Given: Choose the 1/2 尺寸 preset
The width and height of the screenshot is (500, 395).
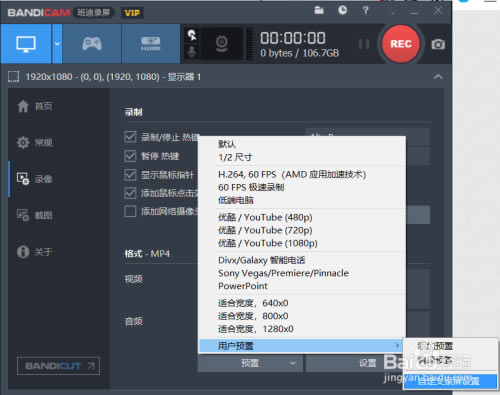Looking at the screenshot, I should [302, 157].
